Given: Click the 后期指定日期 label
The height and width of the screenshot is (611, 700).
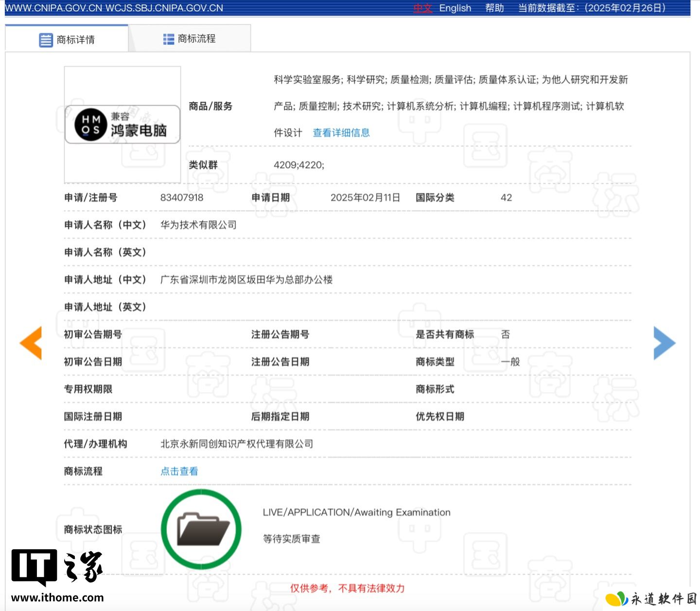Looking at the screenshot, I should [x=280, y=417].
